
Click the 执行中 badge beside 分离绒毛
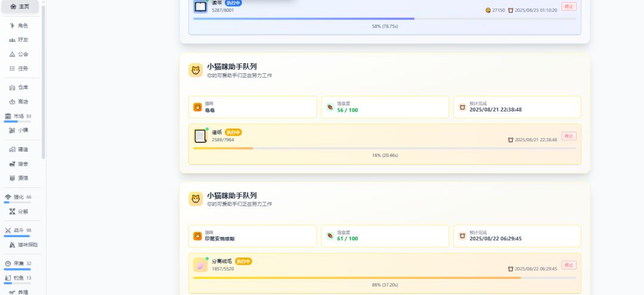click(243, 262)
